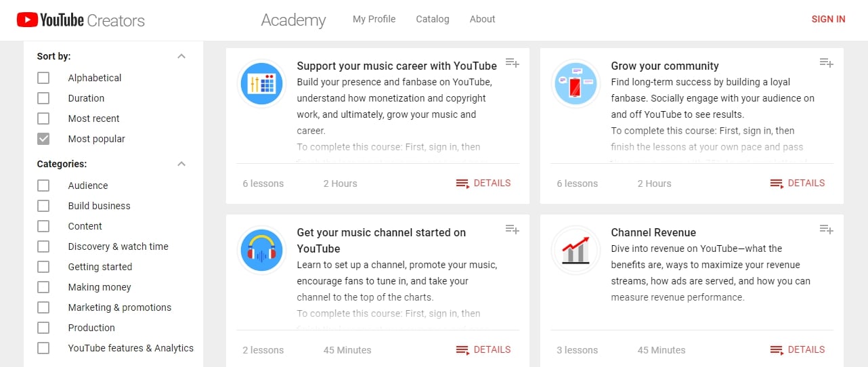This screenshot has height=367, width=868.
Task: Collapse the Categories section
Action: [181, 164]
